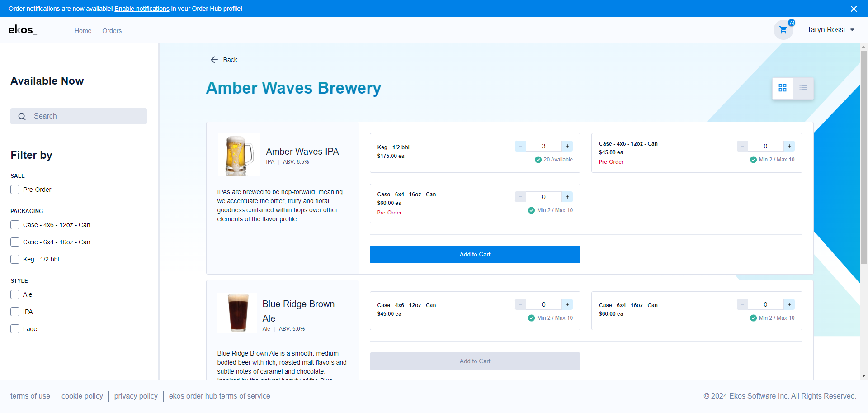This screenshot has height=413, width=868.
Task: Open the privacy policy link
Action: click(x=136, y=396)
